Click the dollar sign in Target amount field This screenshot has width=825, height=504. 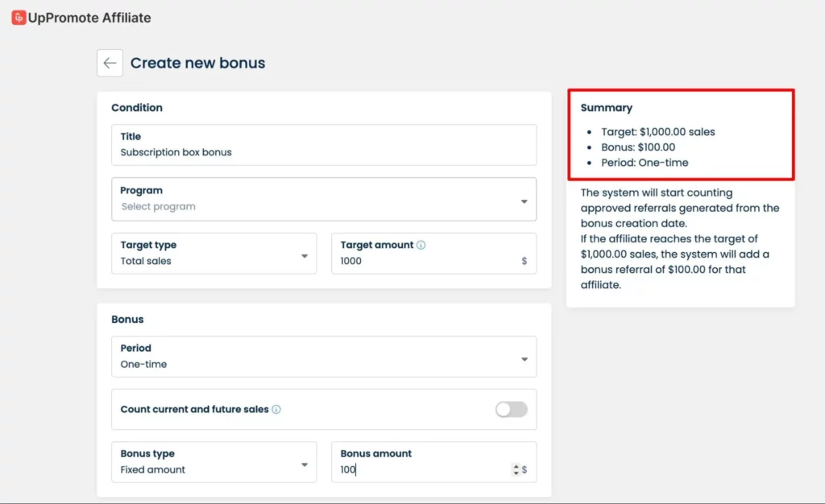524,261
